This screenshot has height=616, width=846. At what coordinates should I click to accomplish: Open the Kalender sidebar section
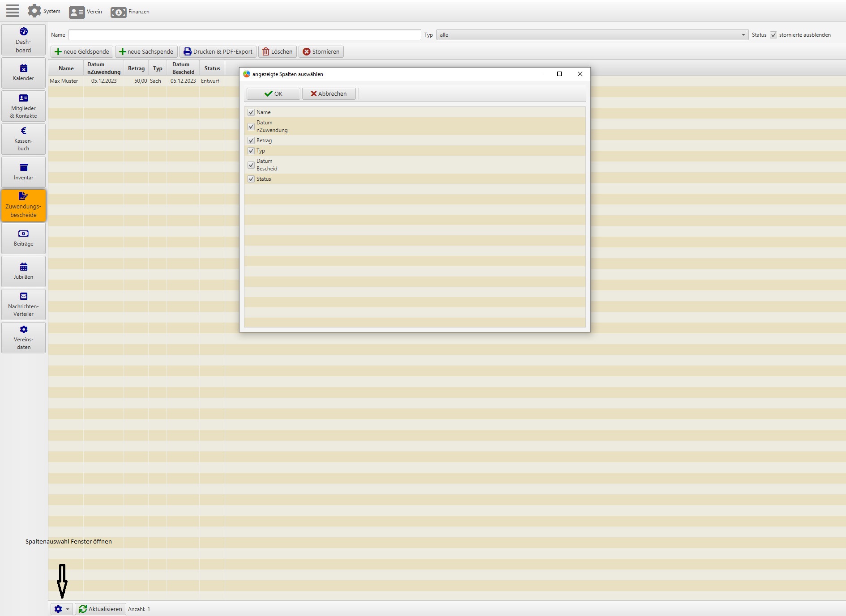[x=23, y=72]
